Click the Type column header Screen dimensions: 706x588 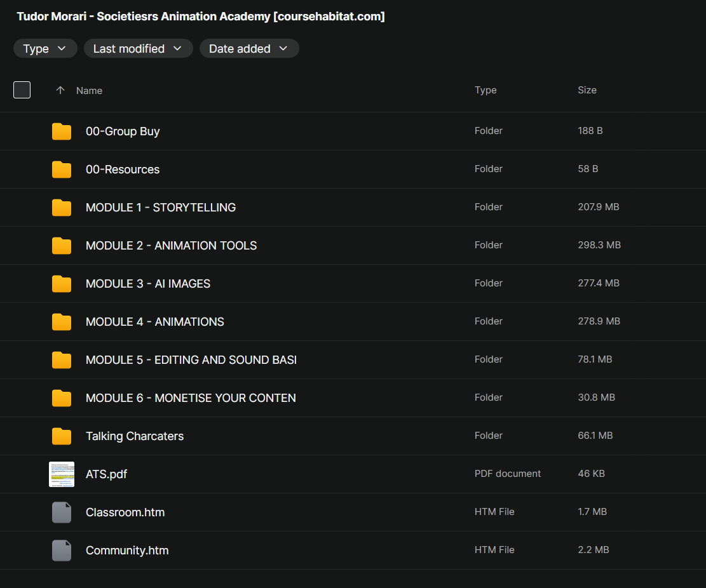[485, 90]
